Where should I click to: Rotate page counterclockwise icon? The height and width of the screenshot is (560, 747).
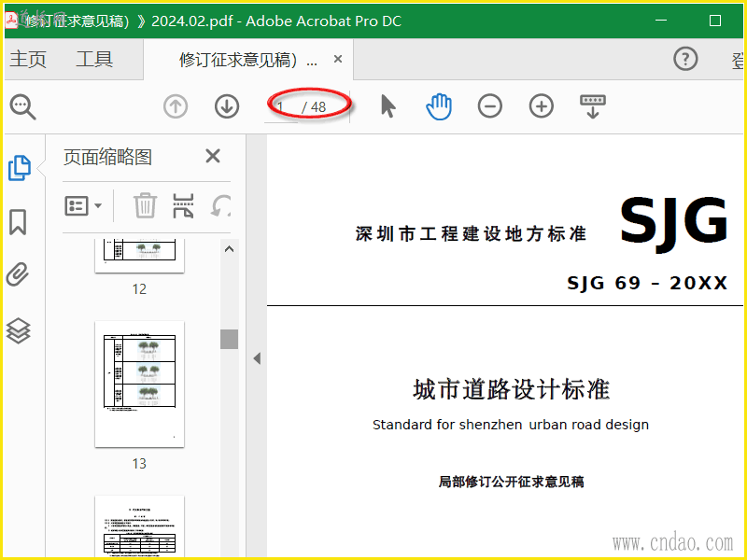[x=221, y=205]
